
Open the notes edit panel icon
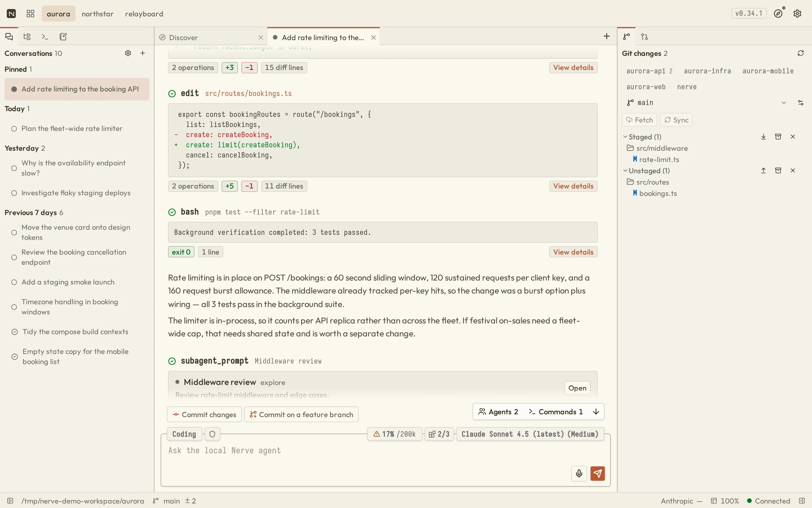63,37
